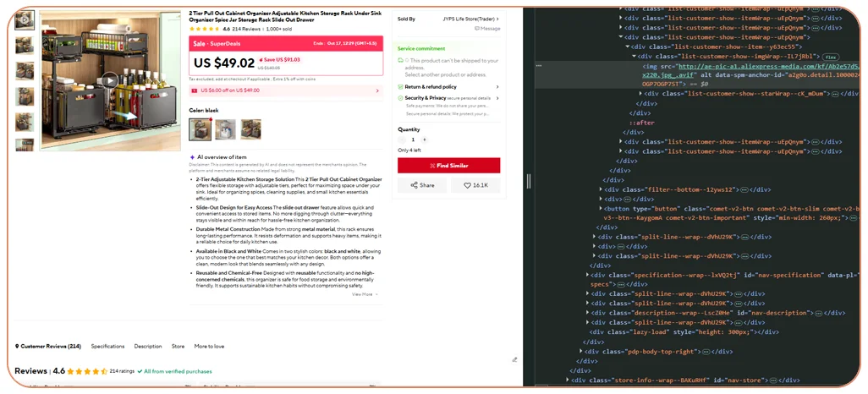Expand the store-info--wrap div node
The image size is (868, 394).
coord(568,380)
